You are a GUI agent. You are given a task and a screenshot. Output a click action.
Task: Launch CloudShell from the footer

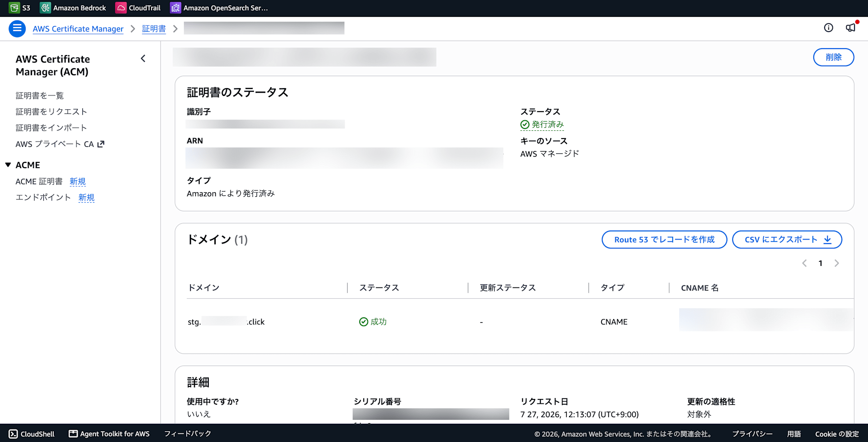[x=32, y=434]
